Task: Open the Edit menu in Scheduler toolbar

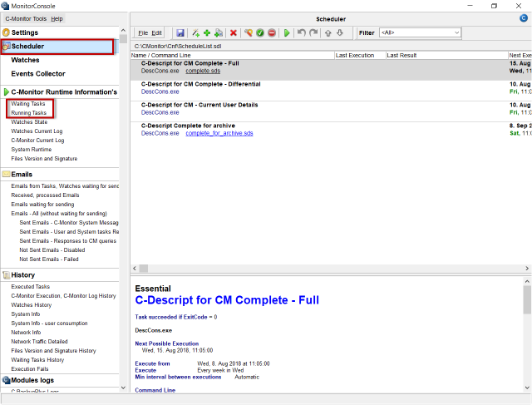Action: 156,33
